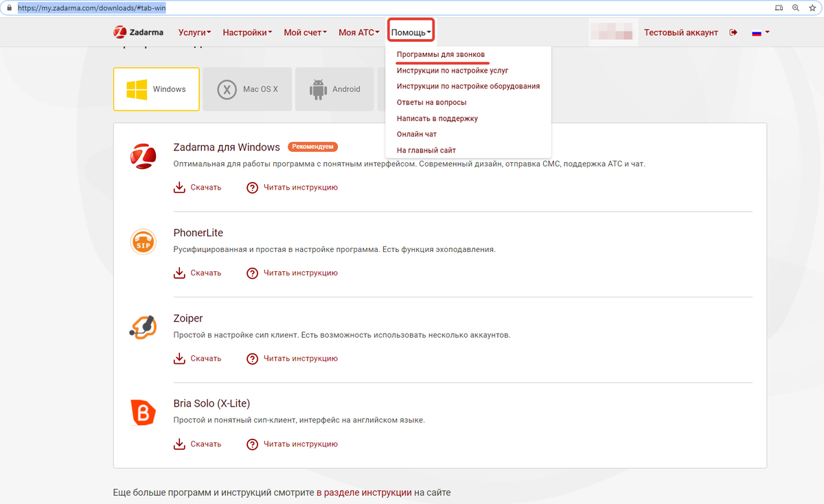
Task: Click the Mac OS X icon
Action: [227, 89]
